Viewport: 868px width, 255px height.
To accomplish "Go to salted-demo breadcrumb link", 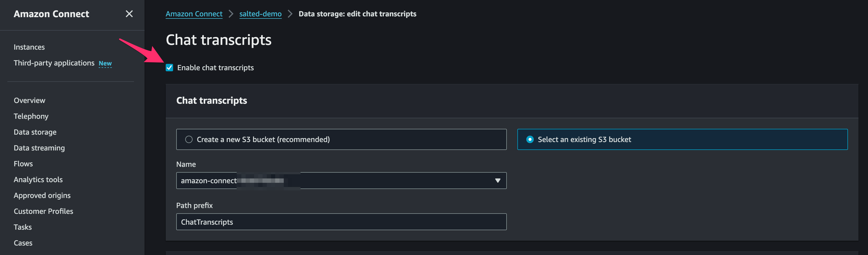I will (260, 14).
